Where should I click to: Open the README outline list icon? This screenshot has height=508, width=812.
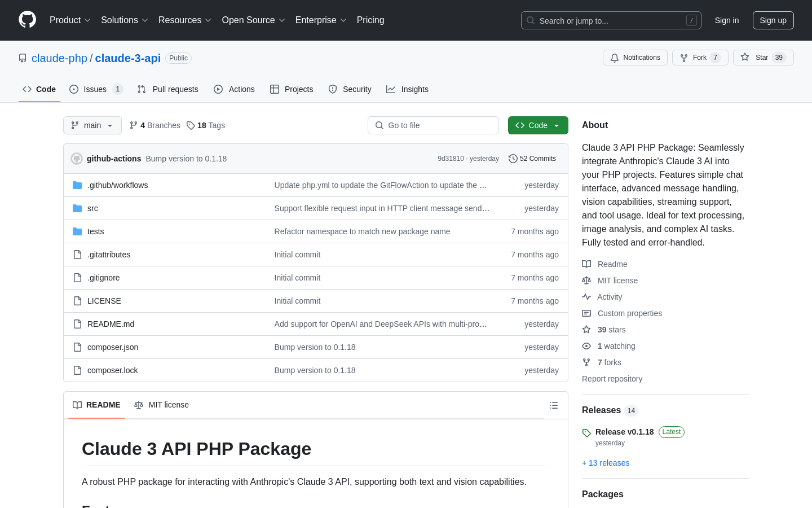point(554,405)
